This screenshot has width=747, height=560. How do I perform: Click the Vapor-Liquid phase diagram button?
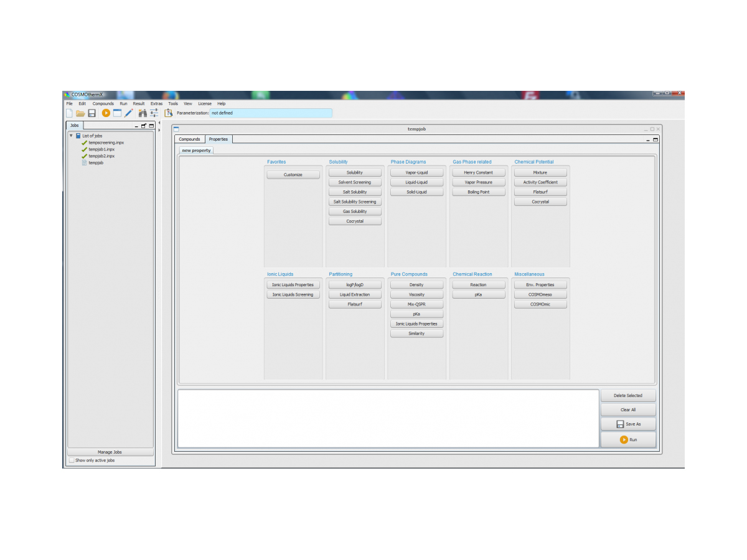click(416, 172)
